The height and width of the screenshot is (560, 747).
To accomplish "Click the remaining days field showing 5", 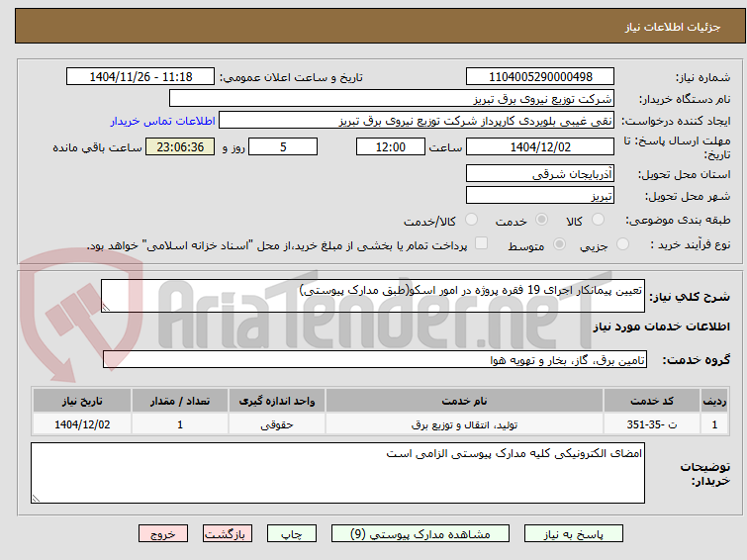I will point(283,146).
